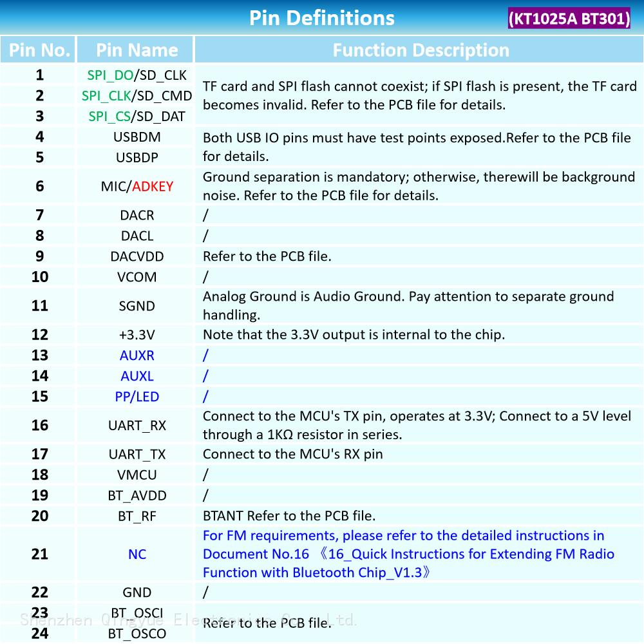Click the blue NC pin name

[x=137, y=554]
